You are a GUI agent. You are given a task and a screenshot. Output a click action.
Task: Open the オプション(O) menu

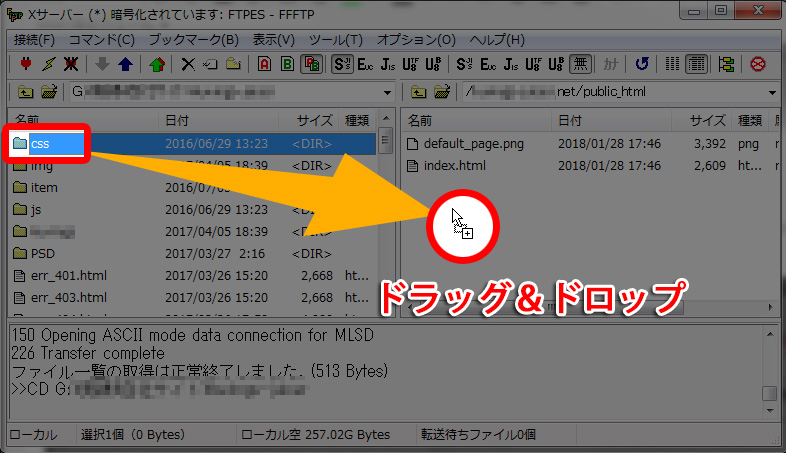[416, 40]
